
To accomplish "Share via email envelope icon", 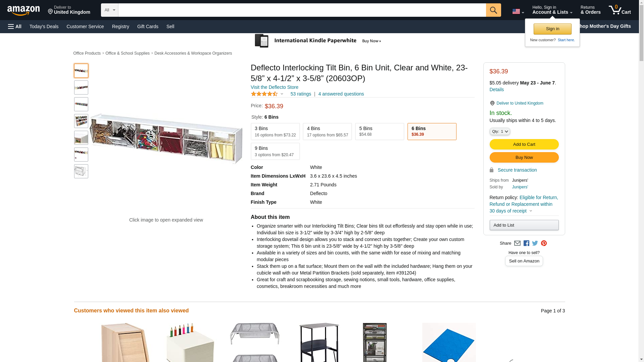I will [x=517, y=243].
